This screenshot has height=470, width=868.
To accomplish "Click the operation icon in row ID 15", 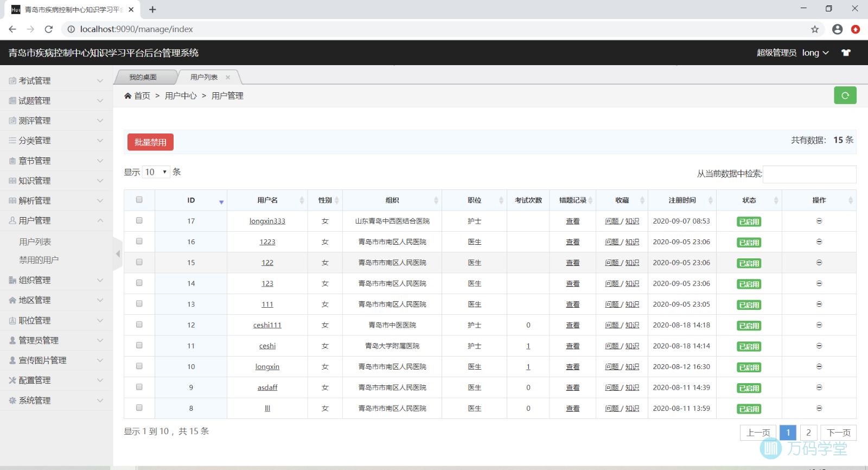I will 819,263.
